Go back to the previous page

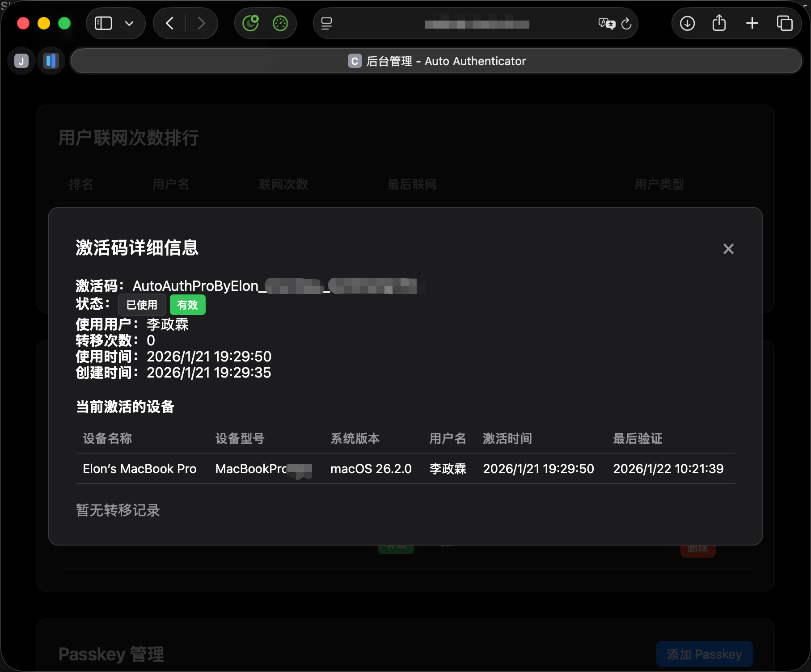[170, 23]
